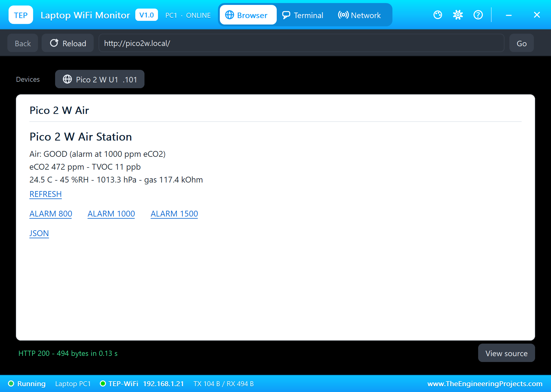Click the TEP logo badge
551x392 pixels.
click(21, 15)
